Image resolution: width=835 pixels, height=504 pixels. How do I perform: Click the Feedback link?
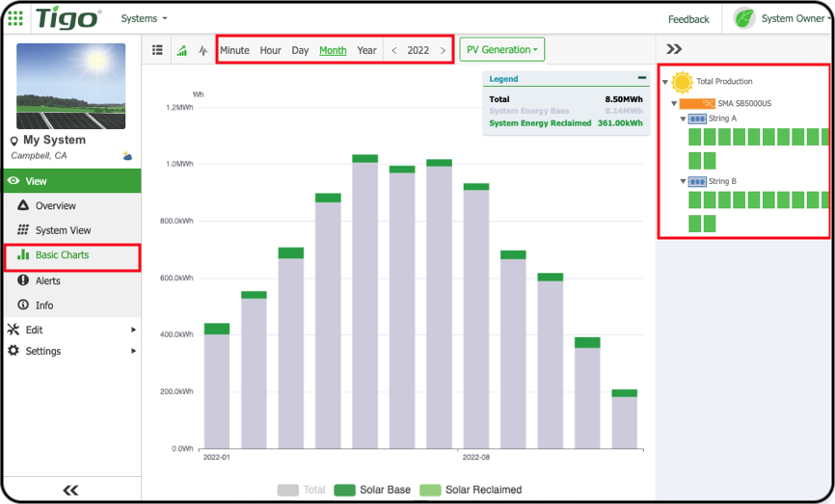688,19
